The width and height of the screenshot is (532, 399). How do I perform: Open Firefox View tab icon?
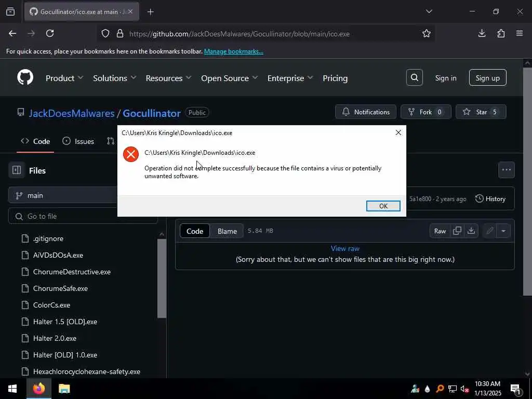point(10,12)
